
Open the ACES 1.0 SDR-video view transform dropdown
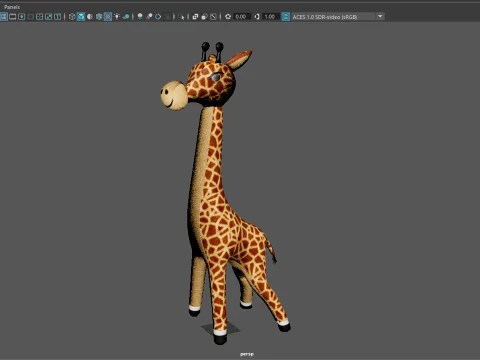pos(338,16)
